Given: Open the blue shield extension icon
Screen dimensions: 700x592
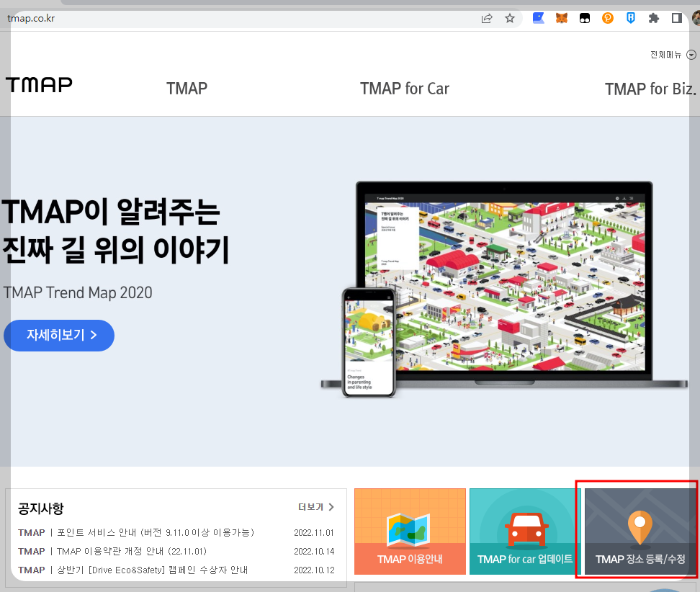Looking at the screenshot, I should click(x=631, y=18).
